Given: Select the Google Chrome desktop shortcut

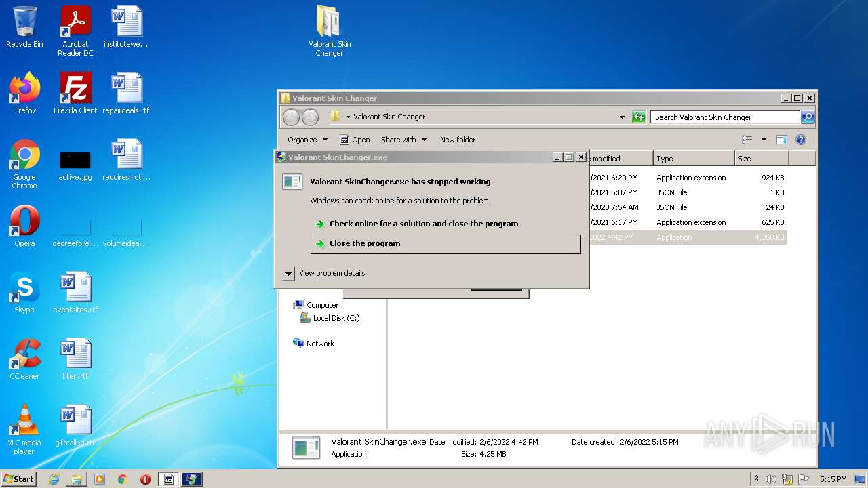Looking at the screenshot, I should (x=24, y=163).
